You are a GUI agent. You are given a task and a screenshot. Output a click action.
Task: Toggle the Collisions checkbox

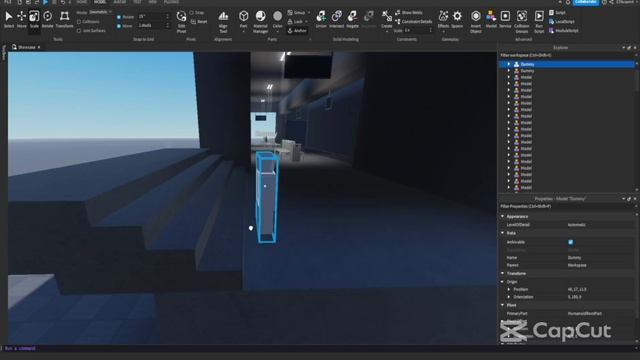coord(79,22)
